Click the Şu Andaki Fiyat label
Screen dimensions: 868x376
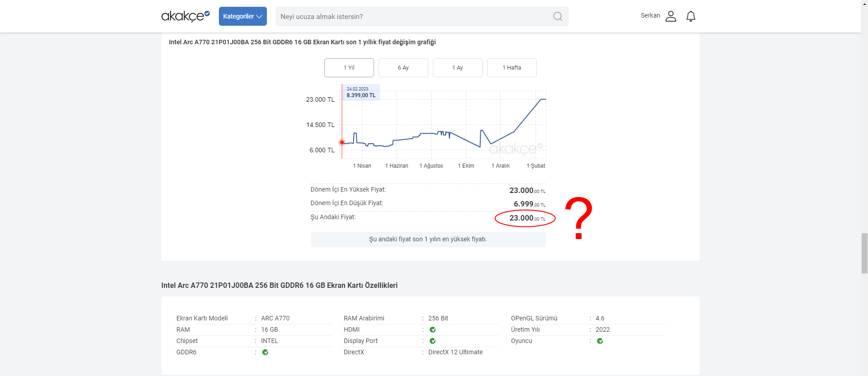pos(333,217)
